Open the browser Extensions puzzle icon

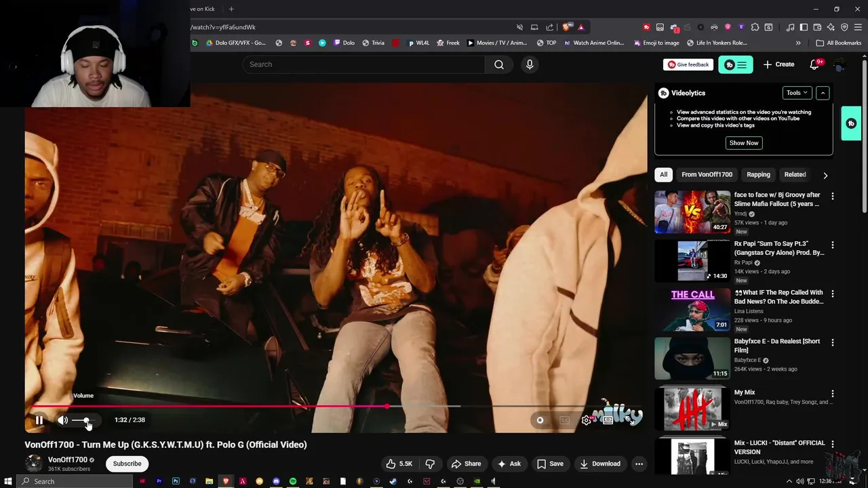pos(755,27)
